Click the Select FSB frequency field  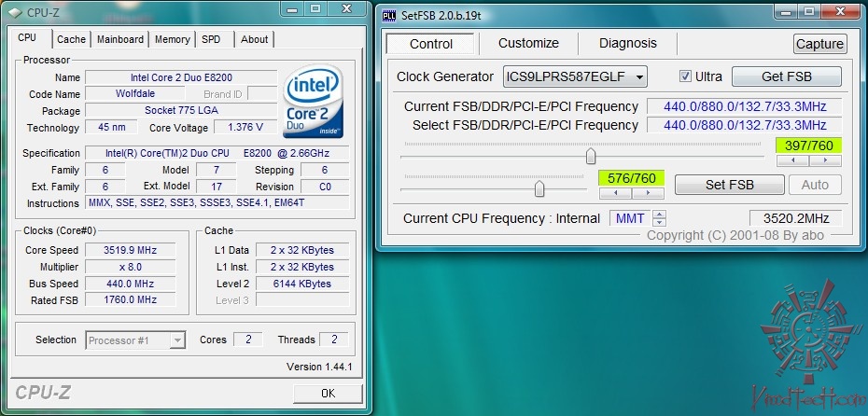click(745, 125)
